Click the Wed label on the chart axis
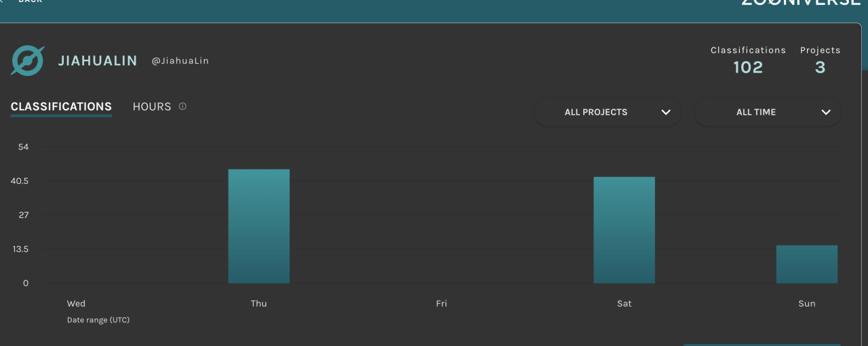Screen dimensions: 868x346 (76, 303)
